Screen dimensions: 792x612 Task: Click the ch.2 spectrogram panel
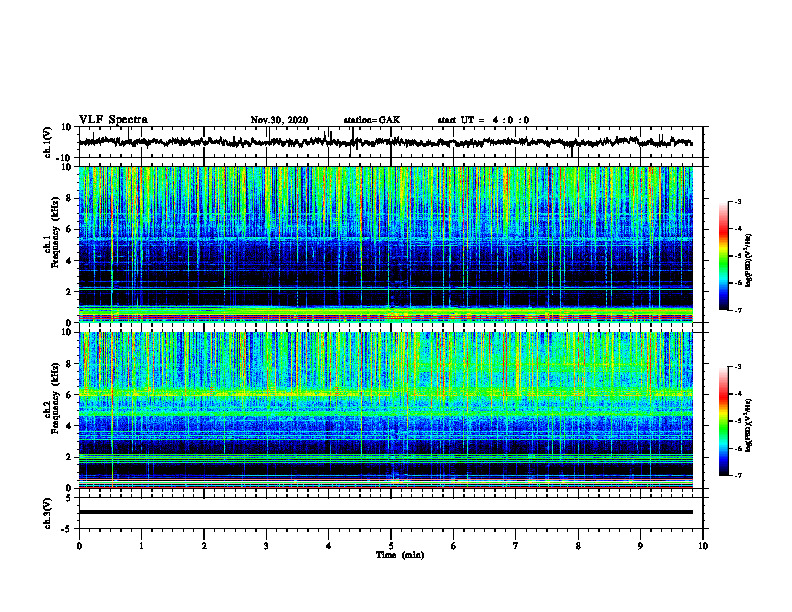(385, 410)
